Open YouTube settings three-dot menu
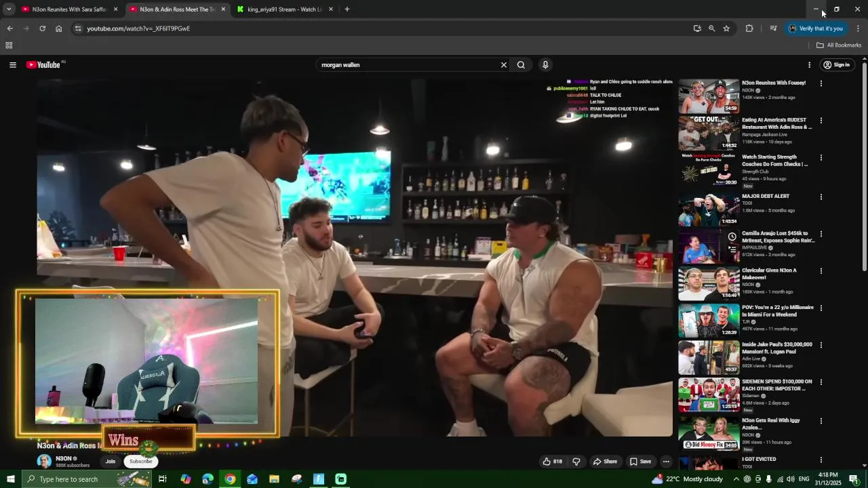This screenshot has width=868, height=488. [809, 65]
